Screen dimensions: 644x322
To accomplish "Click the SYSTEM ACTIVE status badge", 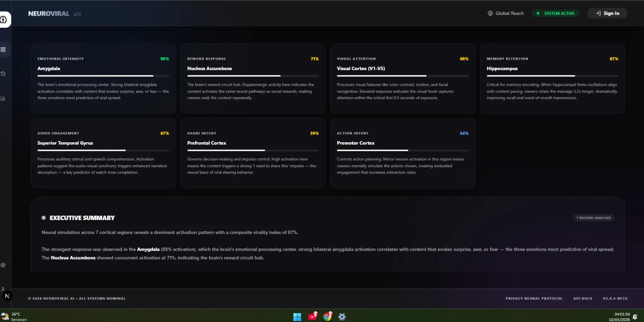I will [x=555, y=13].
